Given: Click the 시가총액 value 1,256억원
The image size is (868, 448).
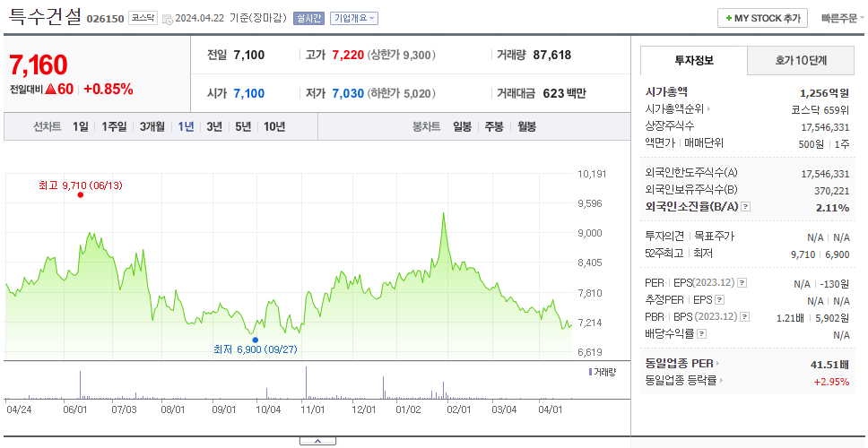Looking at the screenshot, I should pyautogui.click(x=824, y=93).
